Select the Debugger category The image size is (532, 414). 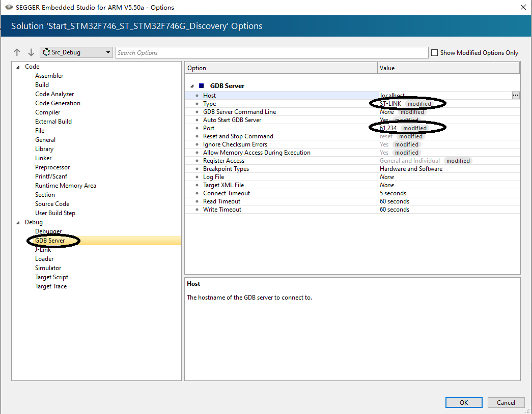48,231
